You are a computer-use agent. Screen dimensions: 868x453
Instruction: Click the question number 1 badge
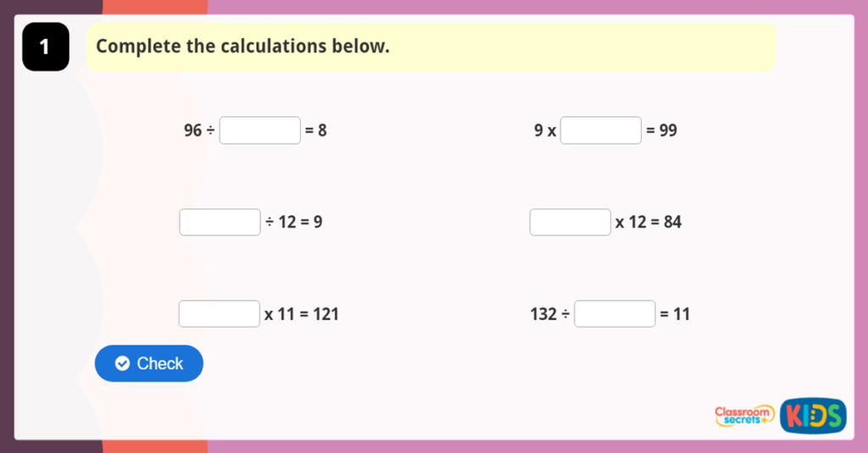coord(45,47)
